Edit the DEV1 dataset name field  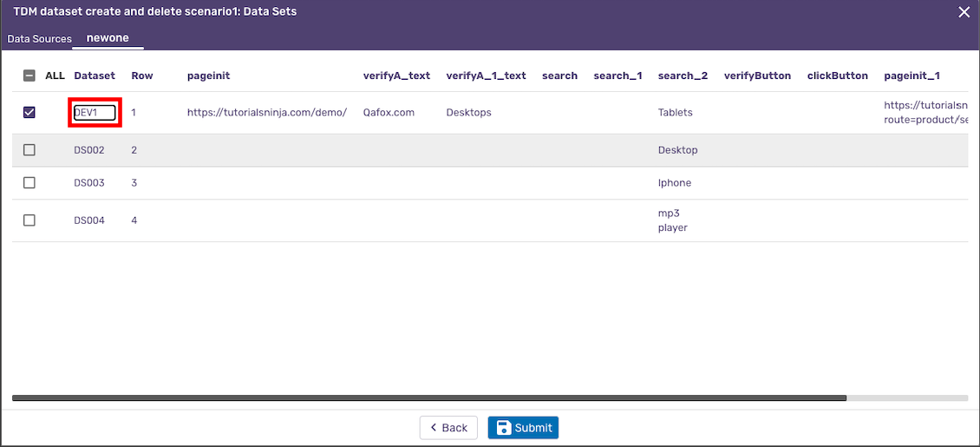tap(95, 113)
